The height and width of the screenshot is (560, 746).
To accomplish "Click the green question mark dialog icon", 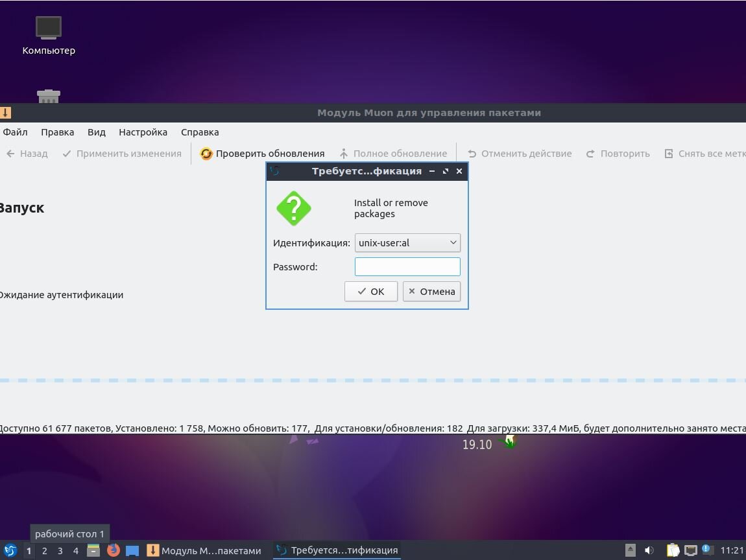I will 294,208.
